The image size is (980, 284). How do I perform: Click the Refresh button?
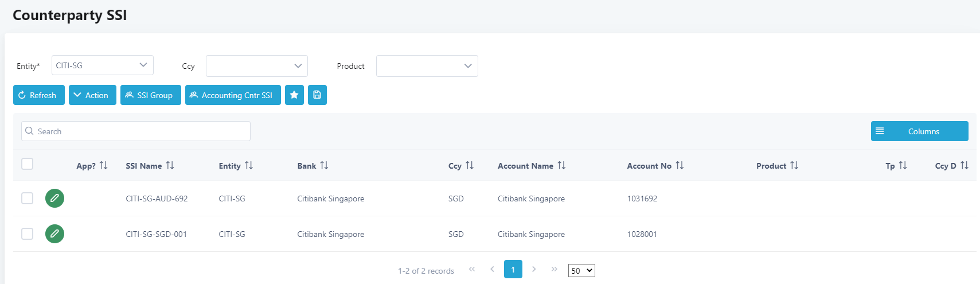[x=38, y=95]
